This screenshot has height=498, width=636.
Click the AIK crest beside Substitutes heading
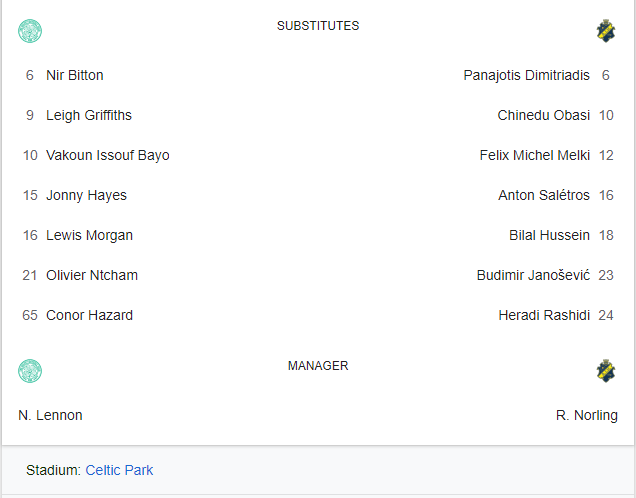pos(606,31)
